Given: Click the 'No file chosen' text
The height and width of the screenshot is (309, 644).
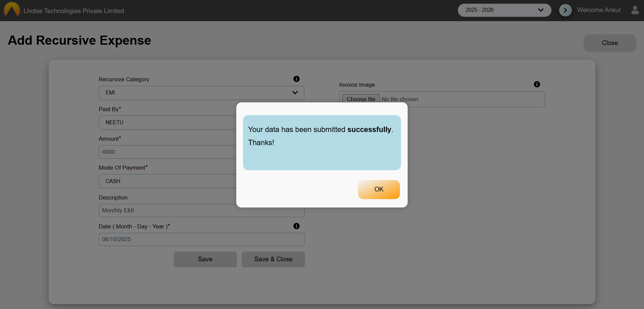Looking at the screenshot, I should [400, 99].
